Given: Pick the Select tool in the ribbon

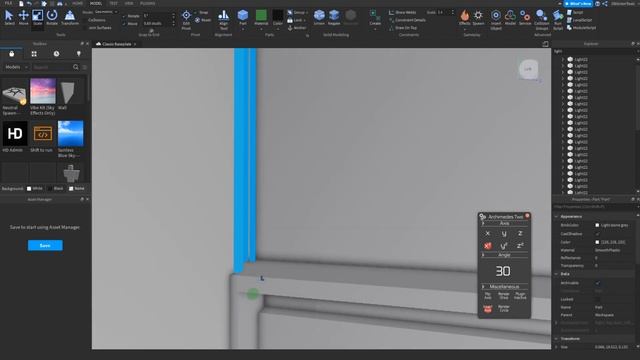Looking at the screenshot, I should pyautogui.click(x=9, y=17).
